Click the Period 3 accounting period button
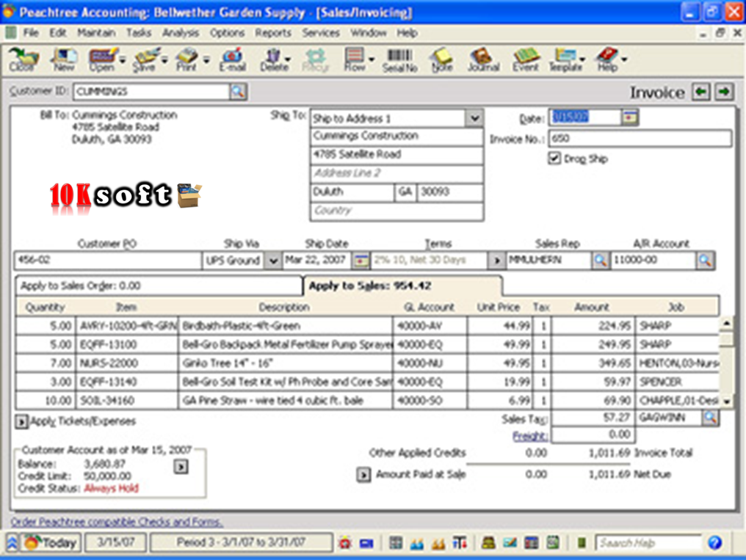The image size is (746, 560). (241, 542)
